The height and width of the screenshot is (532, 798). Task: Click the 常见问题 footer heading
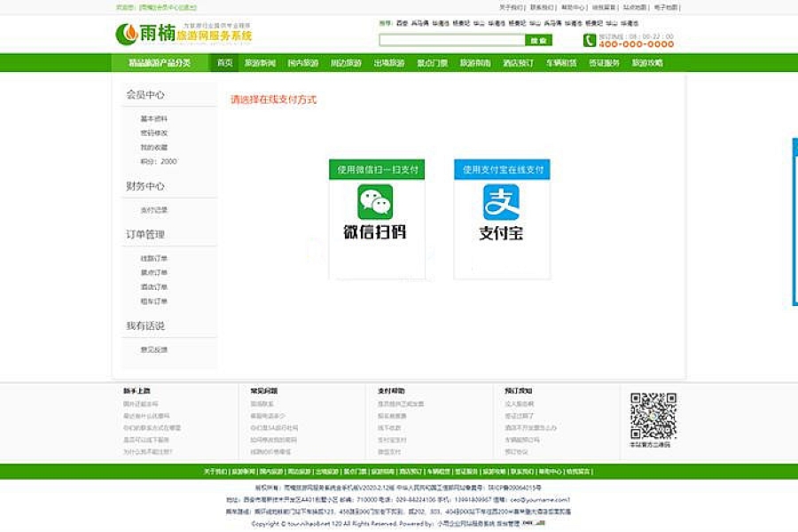263,391
